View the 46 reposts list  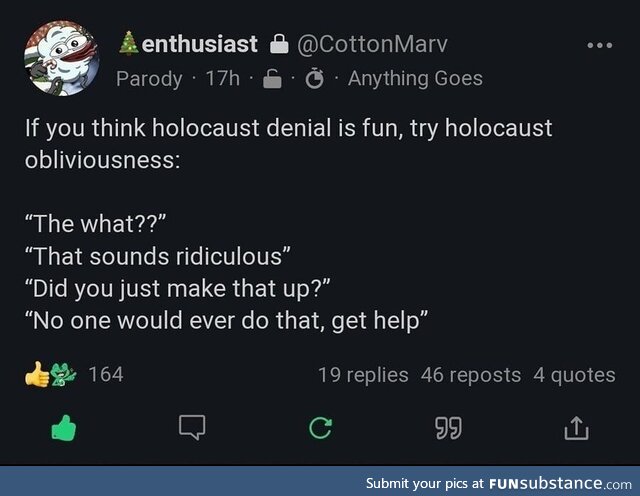pos(471,375)
